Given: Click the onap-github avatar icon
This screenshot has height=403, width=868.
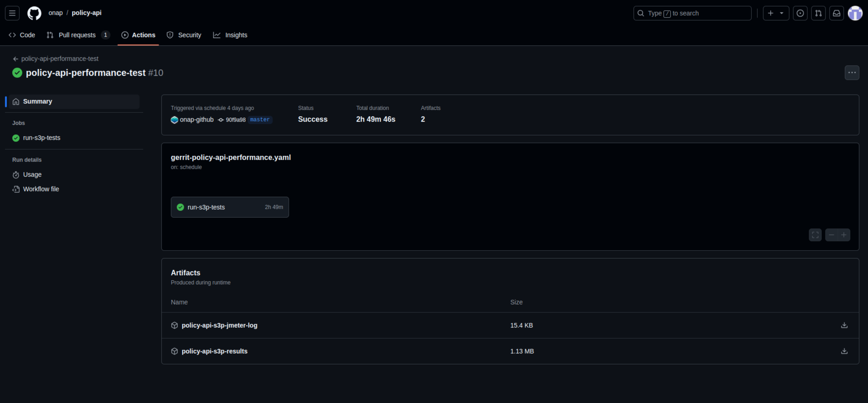Looking at the screenshot, I should [174, 120].
